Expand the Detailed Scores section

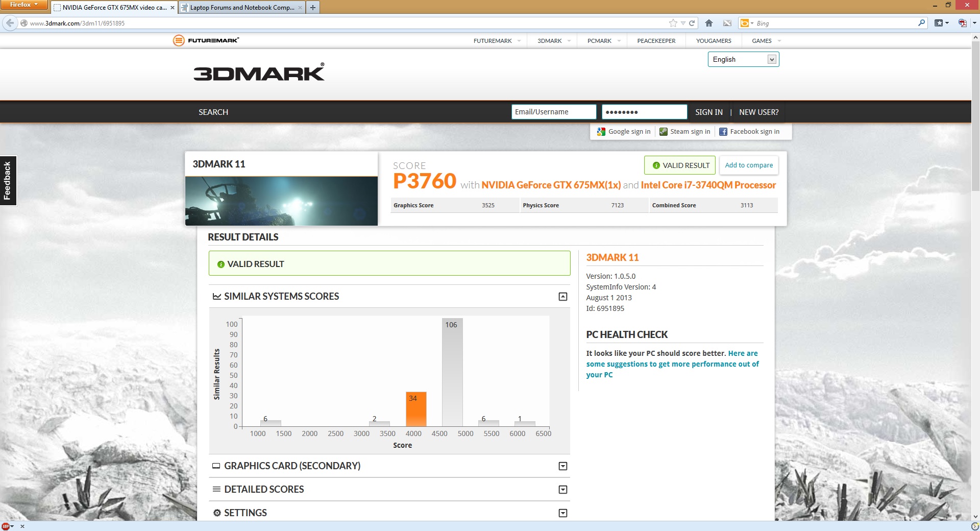point(563,490)
